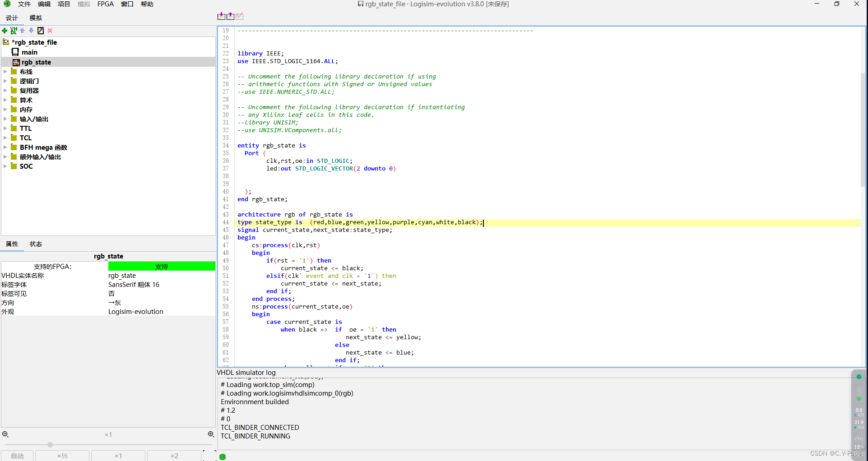Screen dimensions: 868x461
Task: Click the TTL folder icon
Action: [x=14, y=128]
